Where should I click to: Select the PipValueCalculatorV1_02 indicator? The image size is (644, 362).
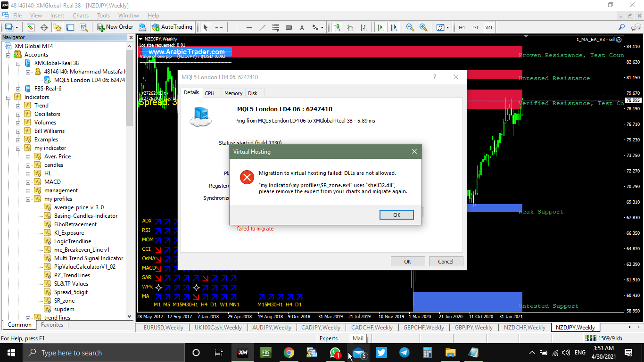click(85, 267)
